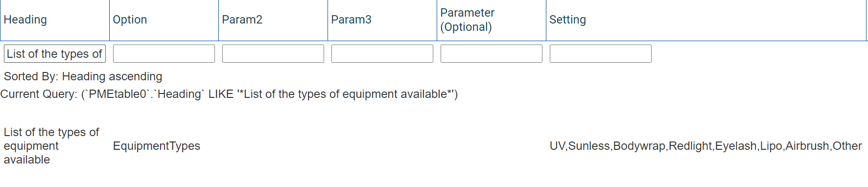Click the empty Param2 filter field
Viewport: 868px width, 187px height.
click(273, 54)
